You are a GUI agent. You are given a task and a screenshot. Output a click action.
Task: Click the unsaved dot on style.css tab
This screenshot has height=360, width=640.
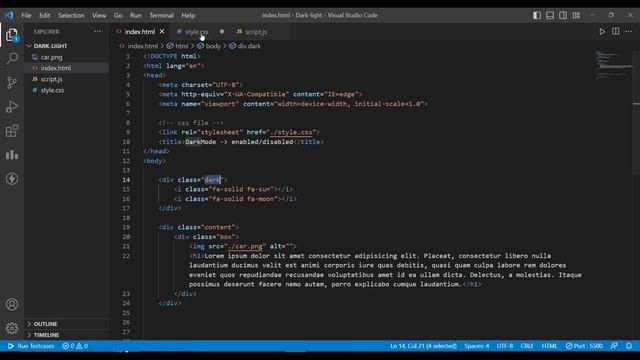click(222, 31)
